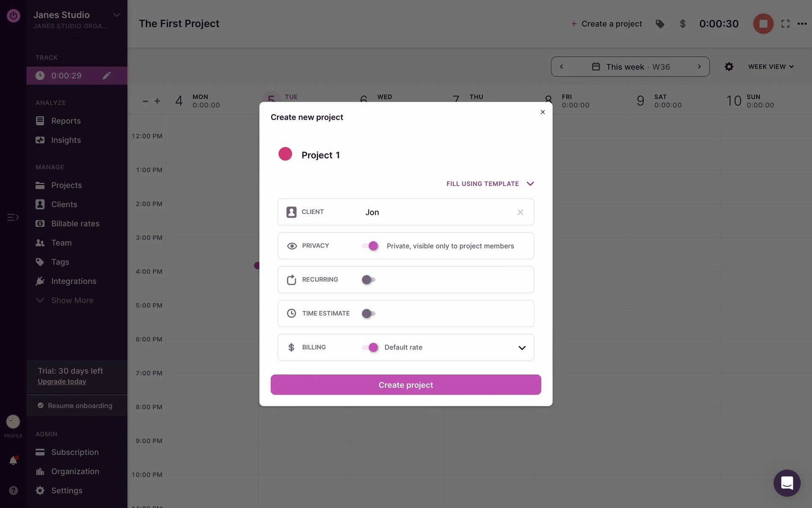Open calendar settings gear icon
The image size is (812, 508).
pos(729,67)
